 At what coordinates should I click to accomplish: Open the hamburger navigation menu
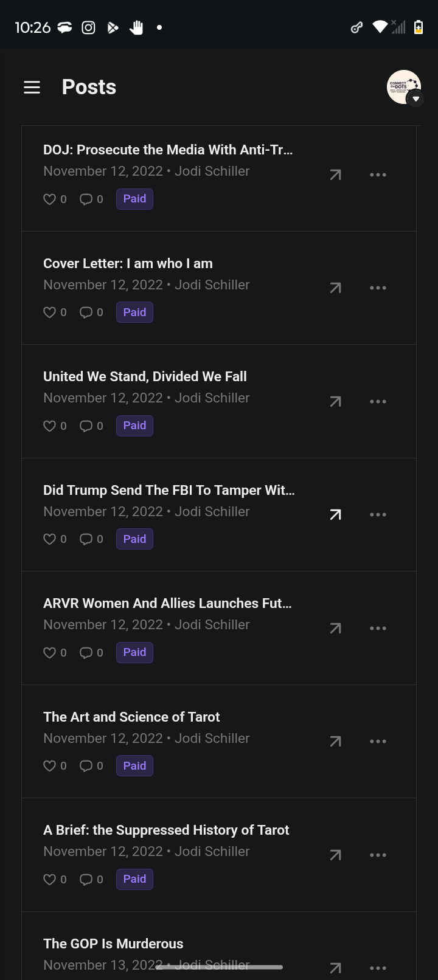click(32, 88)
